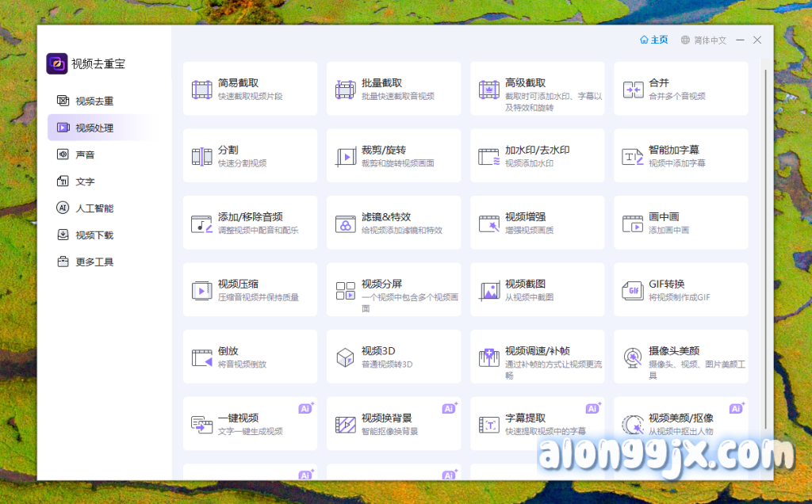Select the 视频3D cube icon
The height and width of the screenshot is (504, 812).
(x=345, y=357)
